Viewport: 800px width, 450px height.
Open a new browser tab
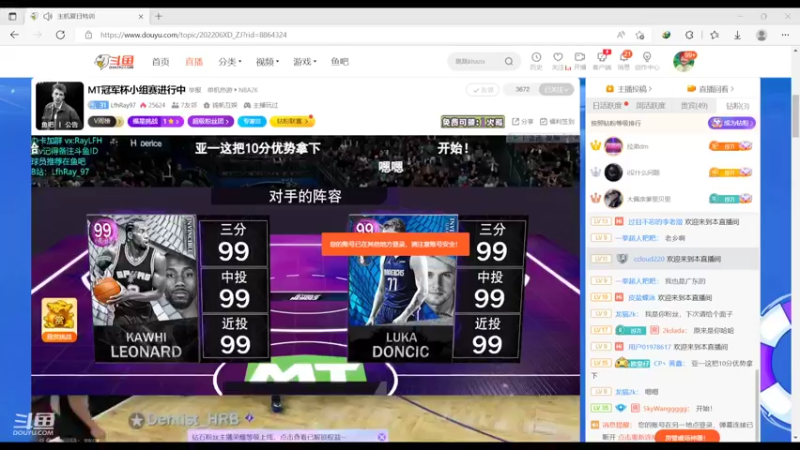pyautogui.click(x=159, y=16)
